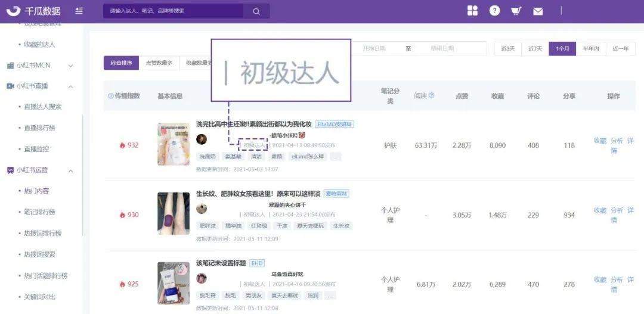Open the apps grid icon
Screen dimensions: 644x314
pyautogui.click(x=472, y=11)
